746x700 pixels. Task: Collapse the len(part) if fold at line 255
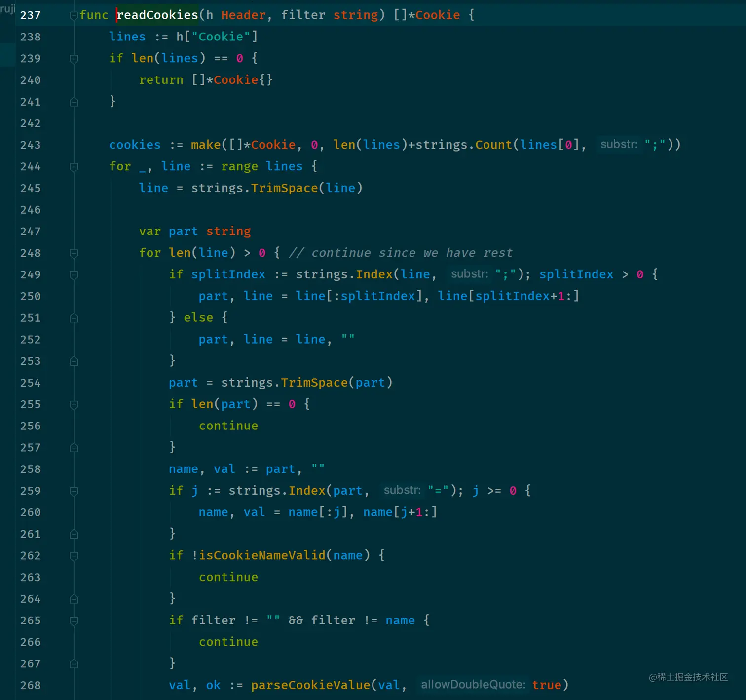74,405
